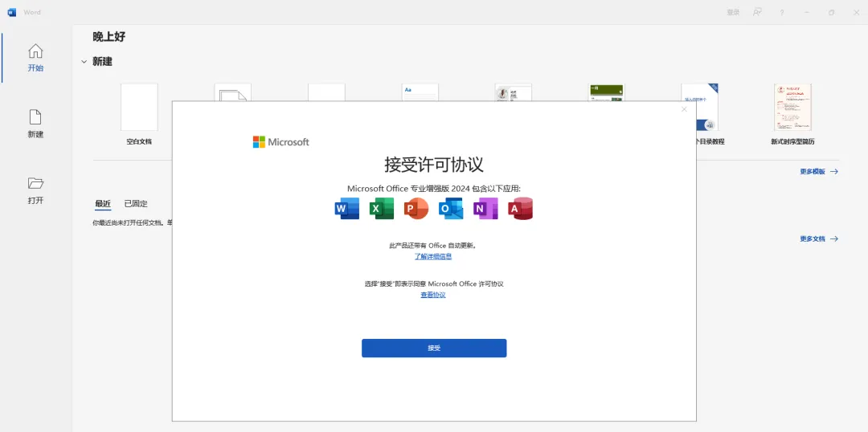Open the 打开 folder icon in sidebar

[35, 182]
